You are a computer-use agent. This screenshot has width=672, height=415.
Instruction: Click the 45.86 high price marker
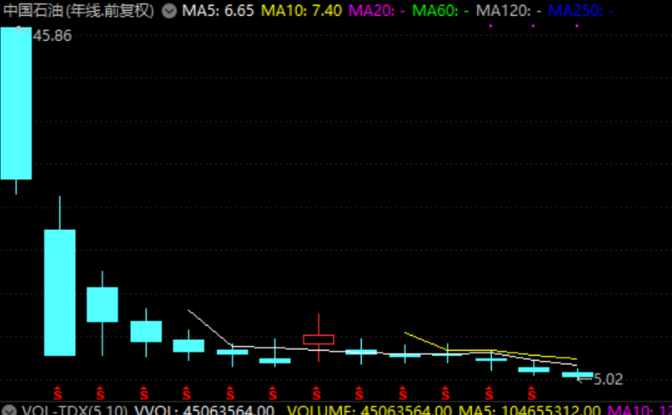pos(52,36)
